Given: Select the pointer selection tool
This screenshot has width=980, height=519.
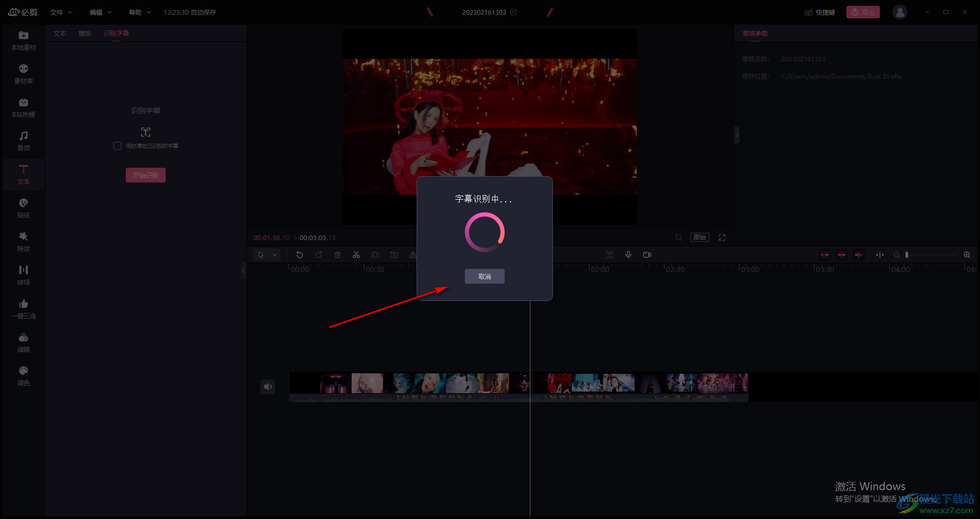Looking at the screenshot, I should tap(261, 255).
